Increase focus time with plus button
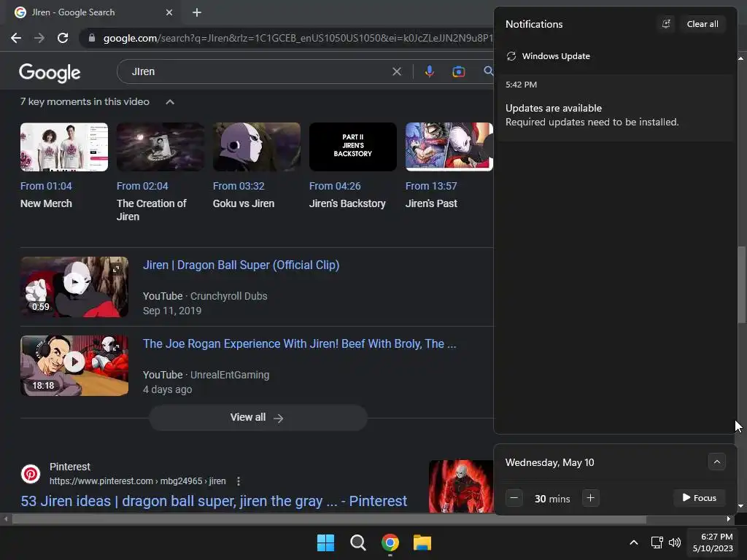 (x=590, y=498)
